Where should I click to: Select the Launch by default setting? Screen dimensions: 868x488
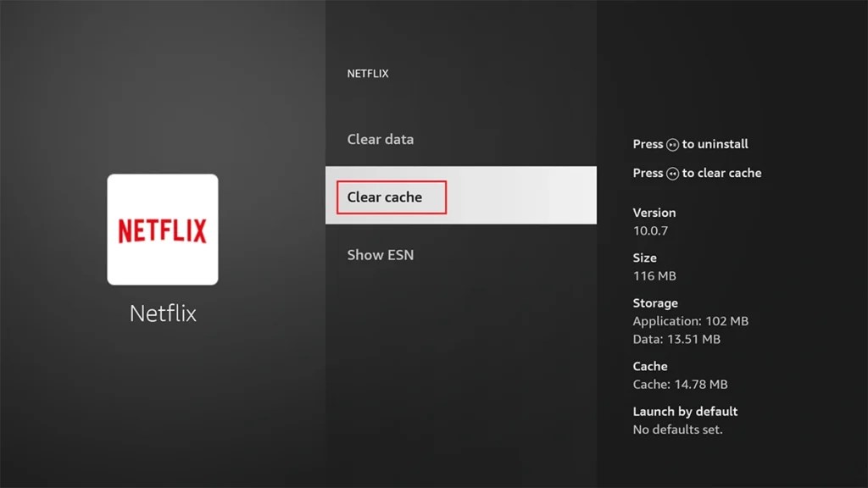686,411
